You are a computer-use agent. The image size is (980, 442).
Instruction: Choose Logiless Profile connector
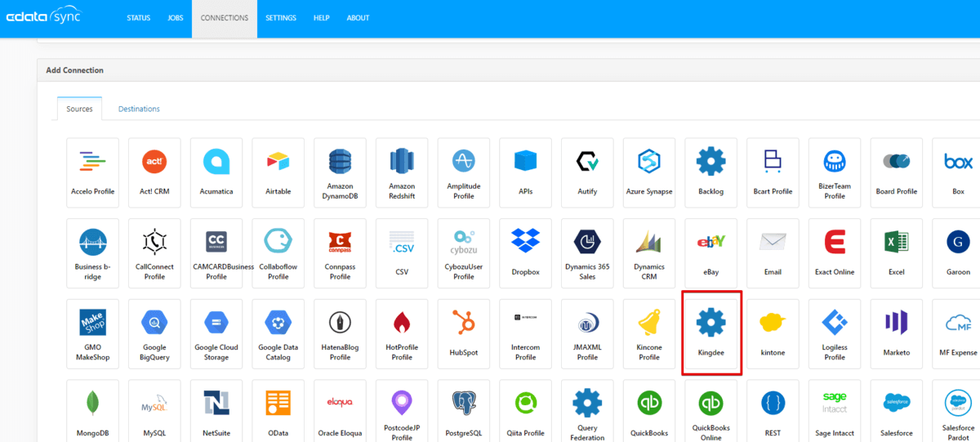click(835, 333)
